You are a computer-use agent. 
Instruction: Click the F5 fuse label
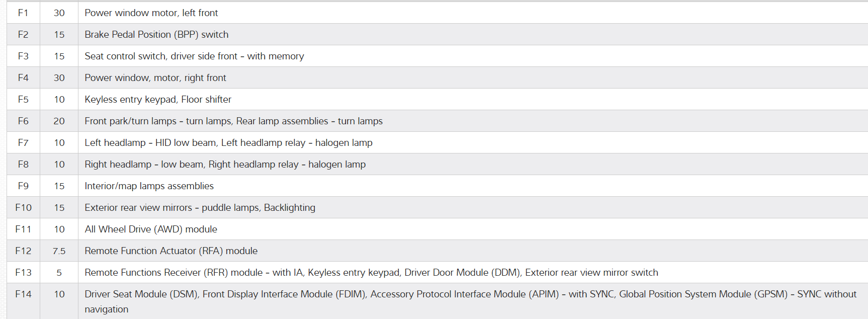click(23, 100)
